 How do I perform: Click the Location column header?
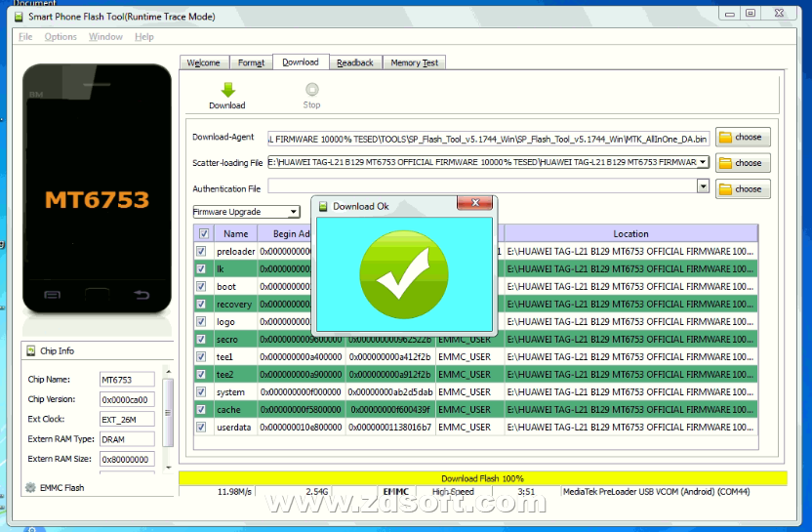tap(630, 233)
